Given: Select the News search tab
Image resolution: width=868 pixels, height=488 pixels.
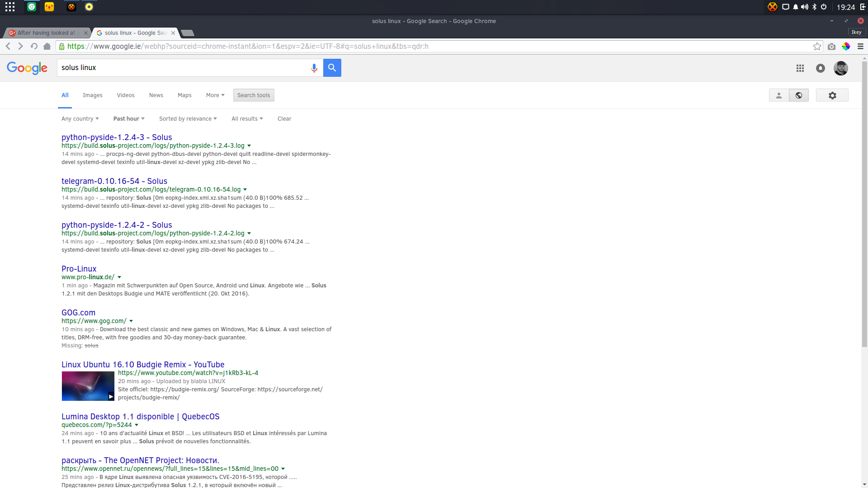Looking at the screenshot, I should (x=156, y=95).
